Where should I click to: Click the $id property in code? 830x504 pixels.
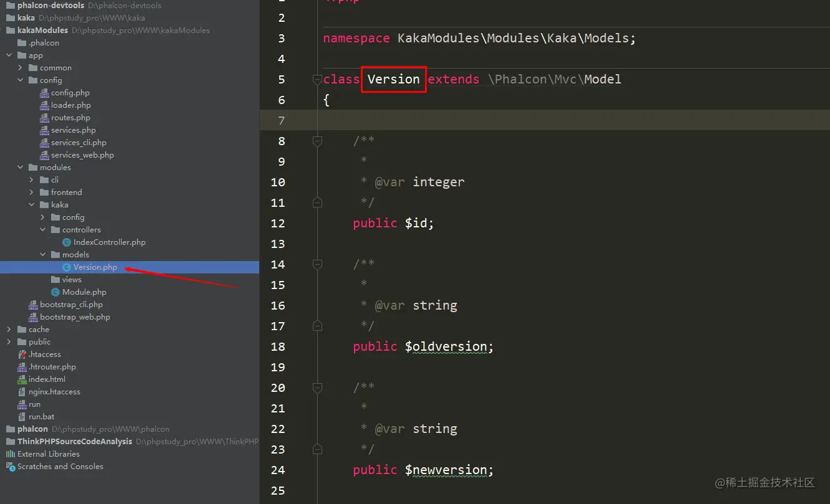click(416, 223)
